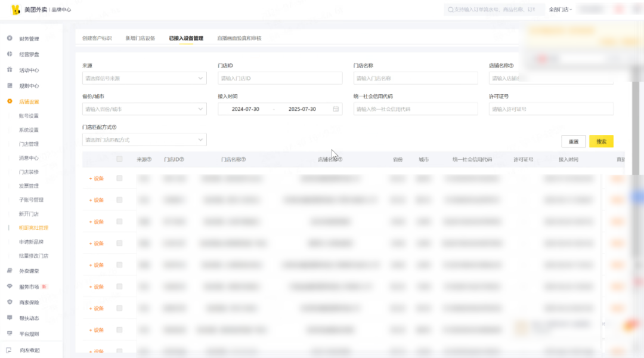This screenshot has height=358, width=644.
Task: Click the 经营罗盘 compass icon
Action: click(10, 54)
